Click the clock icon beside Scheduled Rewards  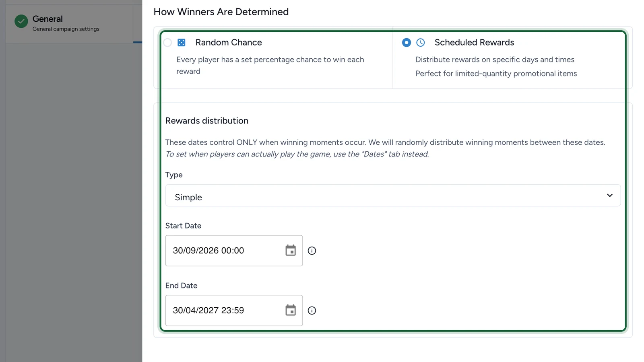coord(421,43)
